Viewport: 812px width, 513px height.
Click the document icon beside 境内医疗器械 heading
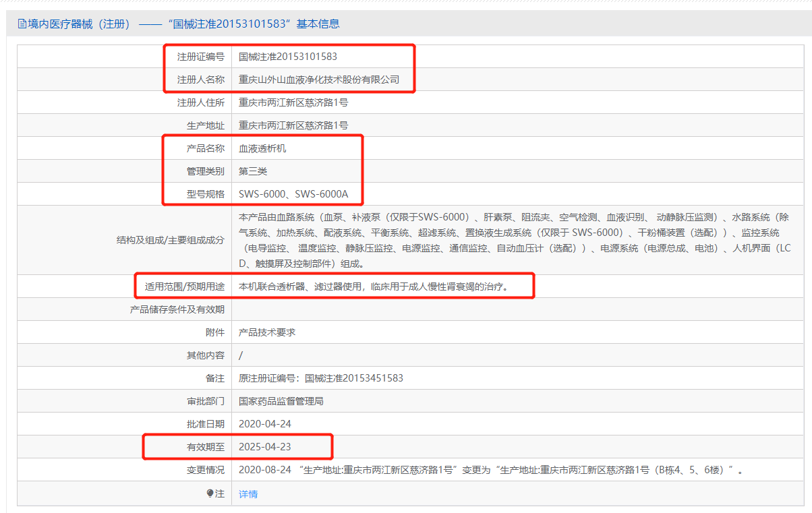22,24
